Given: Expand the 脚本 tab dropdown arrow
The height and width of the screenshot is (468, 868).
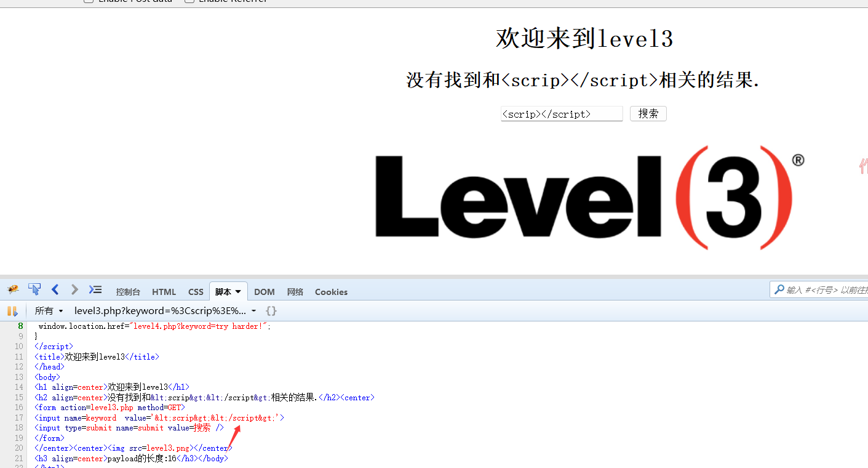Looking at the screenshot, I should (238, 292).
